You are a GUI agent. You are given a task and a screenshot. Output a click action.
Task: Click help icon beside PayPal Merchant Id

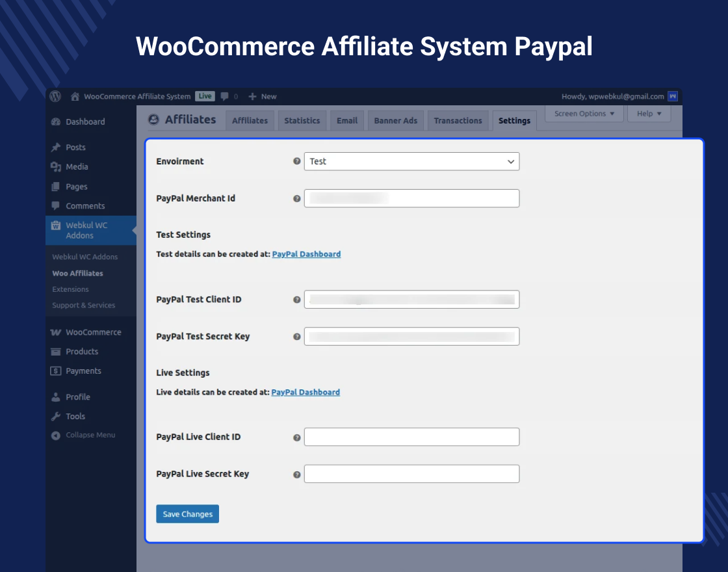point(297,198)
